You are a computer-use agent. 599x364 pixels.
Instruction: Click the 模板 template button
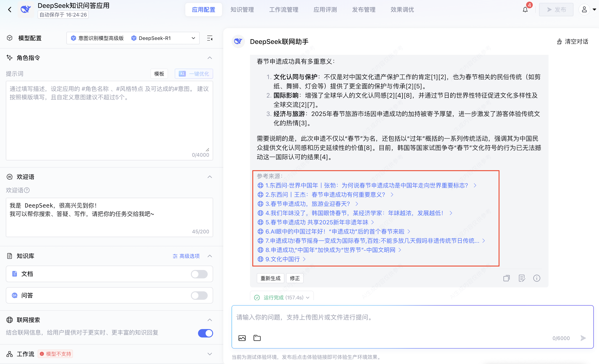pyautogui.click(x=159, y=74)
